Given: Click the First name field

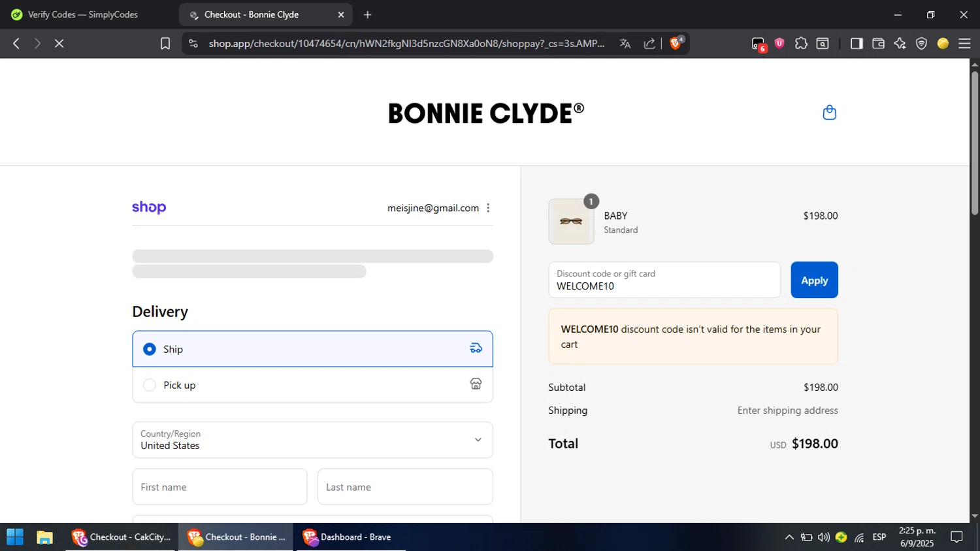Looking at the screenshot, I should pos(220,486).
